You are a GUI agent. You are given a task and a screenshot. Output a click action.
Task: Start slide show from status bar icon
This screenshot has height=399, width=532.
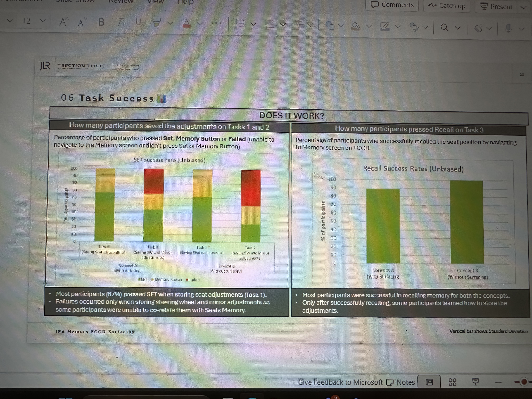pos(475,382)
